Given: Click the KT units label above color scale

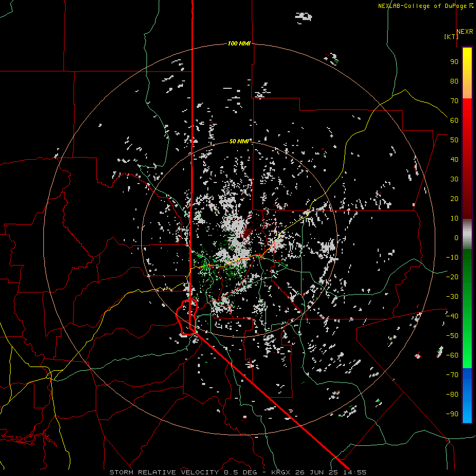Looking at the screenshot, I should pyautogui.click(x=452, y=36).
